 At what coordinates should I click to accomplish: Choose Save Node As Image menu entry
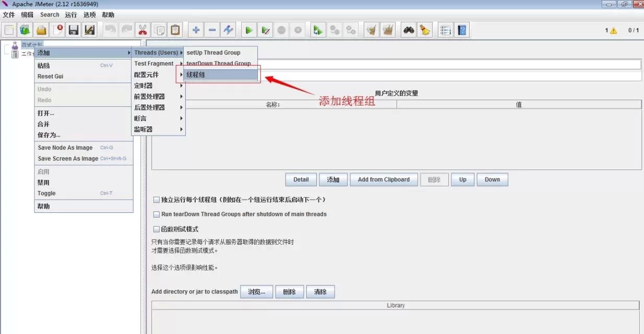pyautogui.click(x=84, y=148)
